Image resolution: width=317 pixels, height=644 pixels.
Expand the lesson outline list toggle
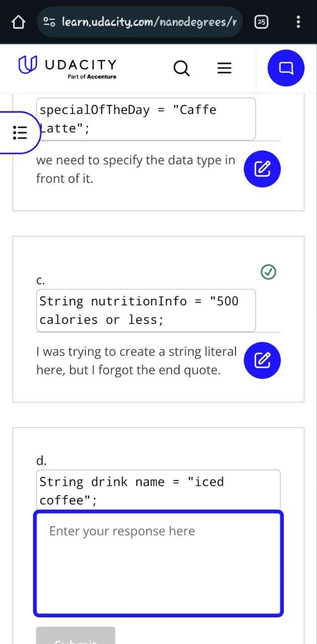(19, 132)
